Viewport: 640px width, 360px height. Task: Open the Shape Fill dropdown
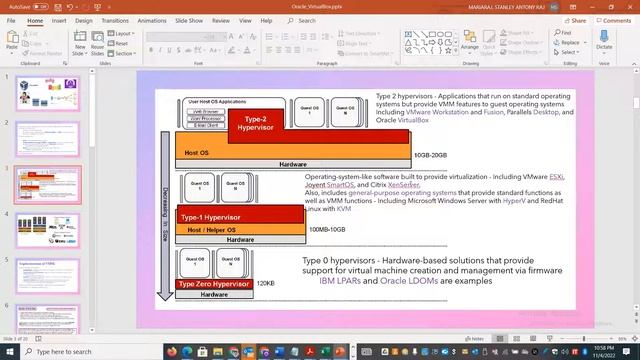pyautogui.click(x=518, y=33)
